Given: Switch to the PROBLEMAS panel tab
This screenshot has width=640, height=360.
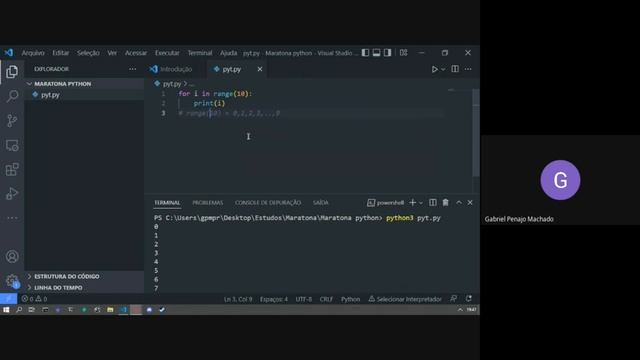Looking at the screenshot, I should point(207,203).
